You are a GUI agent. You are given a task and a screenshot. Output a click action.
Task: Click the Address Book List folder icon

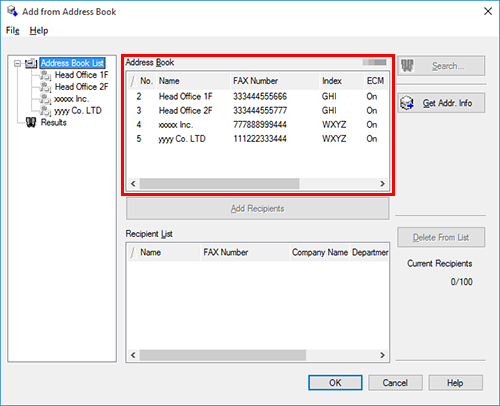coord(31,63)
